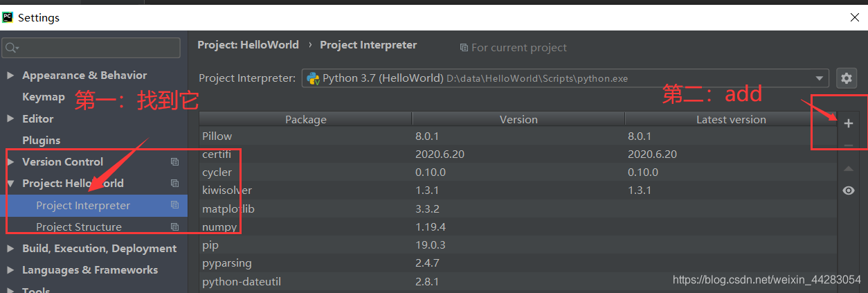Image resolution: width=868 pixels, height=293 pixels.
Task: Select the python-dateutil package row
Action: point(518,282)
